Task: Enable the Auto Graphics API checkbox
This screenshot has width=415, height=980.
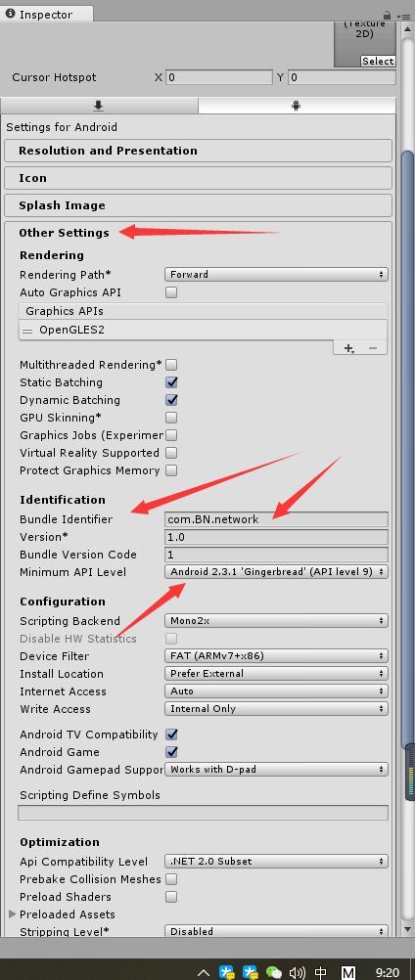Action: click(170, 292)
